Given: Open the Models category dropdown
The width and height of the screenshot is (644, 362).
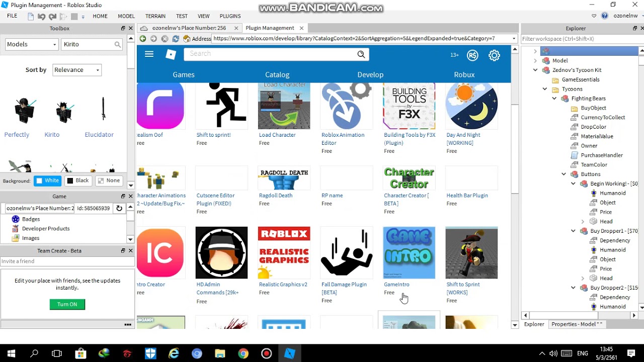Looking at the screenshot, I should [32, 44].
